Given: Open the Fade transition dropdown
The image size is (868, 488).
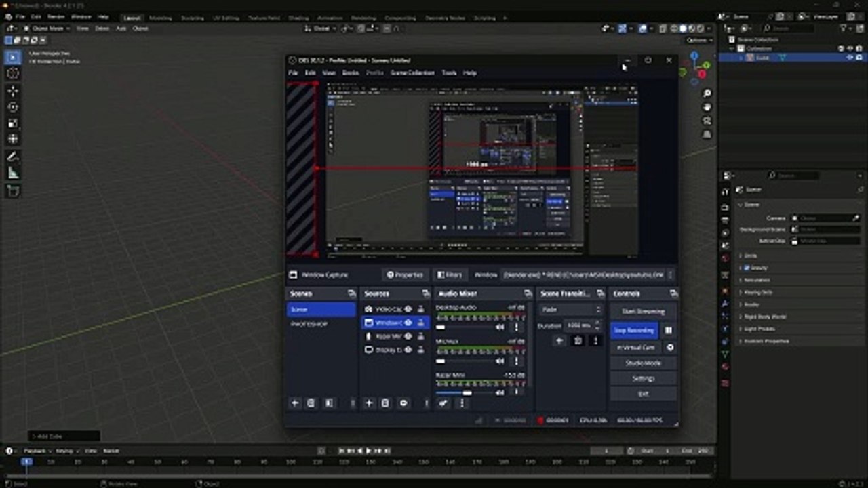Looking at the screenshot, I should click(x=571, y=309).
